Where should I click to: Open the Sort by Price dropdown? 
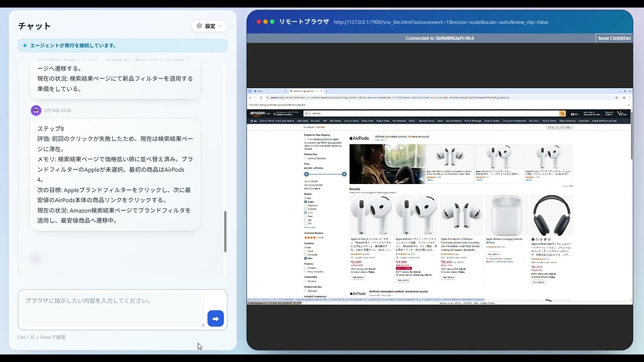[x=559, y=127]
